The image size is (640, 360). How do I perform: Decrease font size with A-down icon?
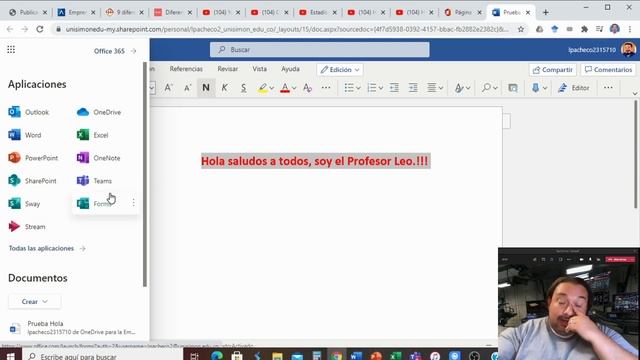point(187,88)
